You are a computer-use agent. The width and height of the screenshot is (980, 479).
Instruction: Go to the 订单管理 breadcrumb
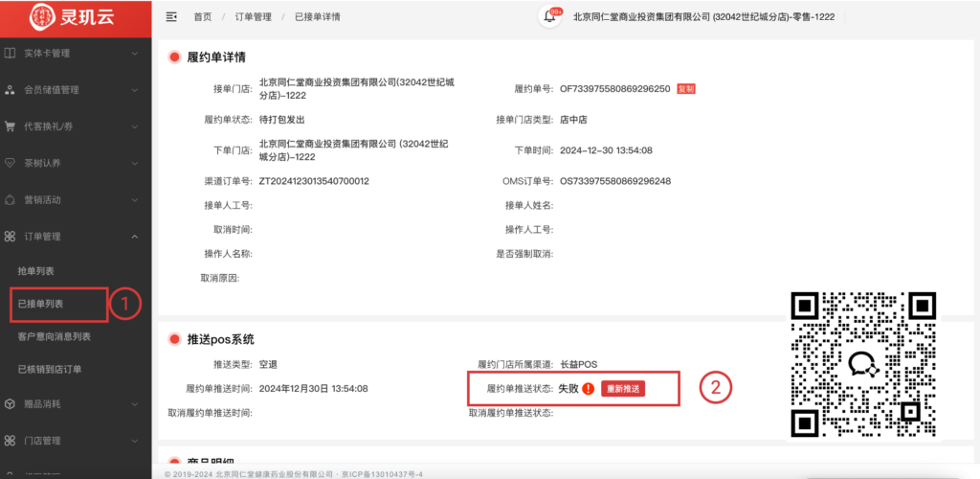click(253, 17)
